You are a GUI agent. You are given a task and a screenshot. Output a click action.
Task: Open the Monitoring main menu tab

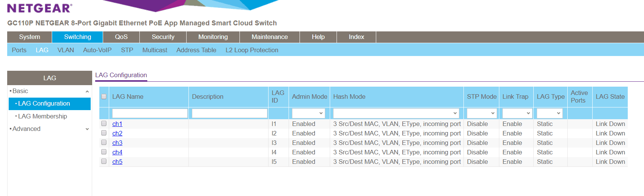[213, 37]
